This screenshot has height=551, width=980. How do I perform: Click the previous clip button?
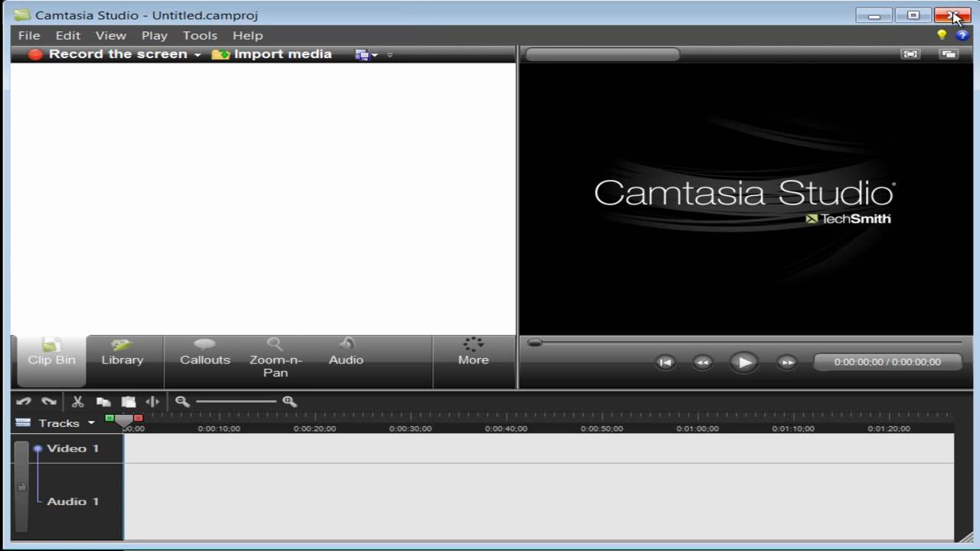click(665, 363)
